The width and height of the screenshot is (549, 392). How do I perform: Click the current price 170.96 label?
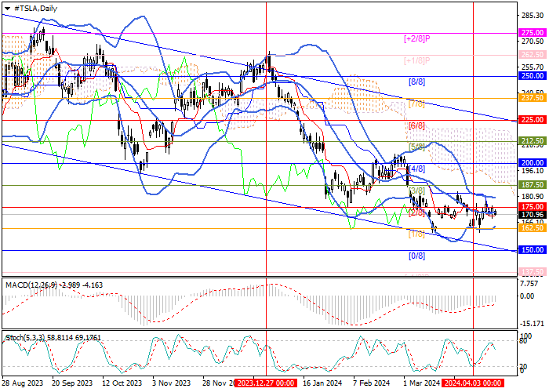[533, 215]
